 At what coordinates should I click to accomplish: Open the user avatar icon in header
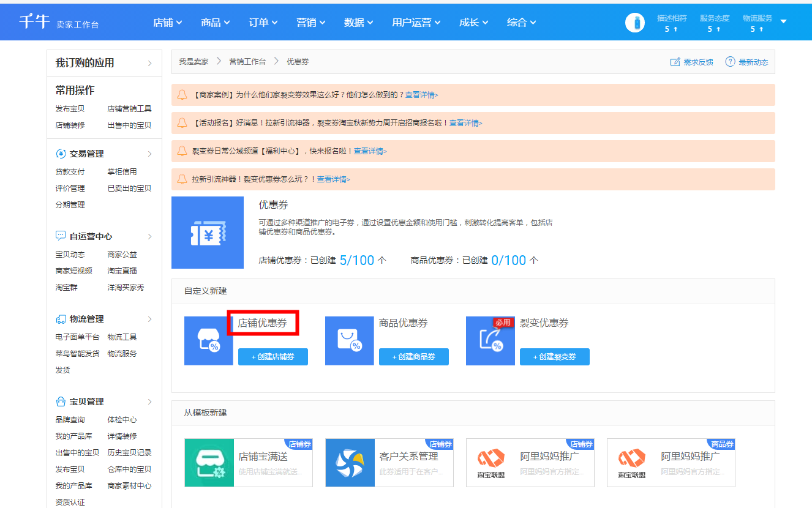[x=635, y=23]
